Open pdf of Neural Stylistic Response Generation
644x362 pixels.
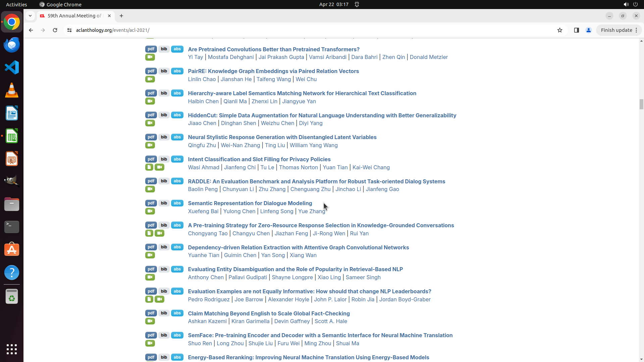(x=151, y=137)
